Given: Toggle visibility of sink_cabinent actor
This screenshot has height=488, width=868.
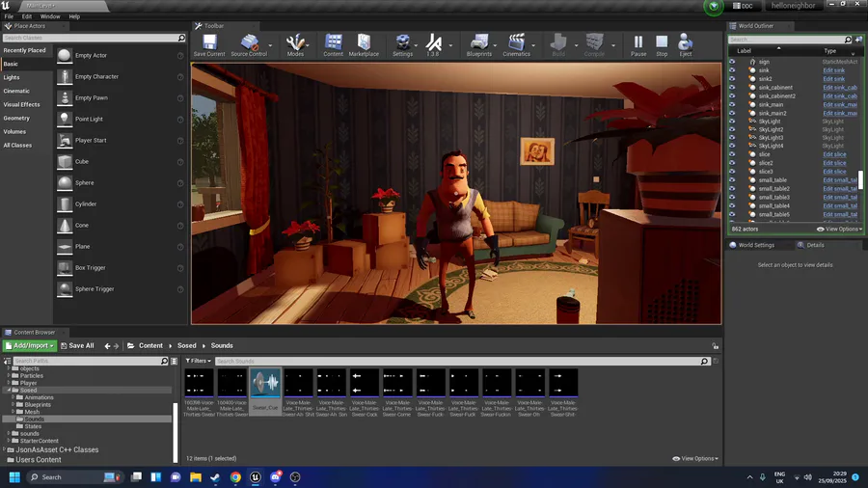Looking at the screenshot, I should tap(732, 88).
